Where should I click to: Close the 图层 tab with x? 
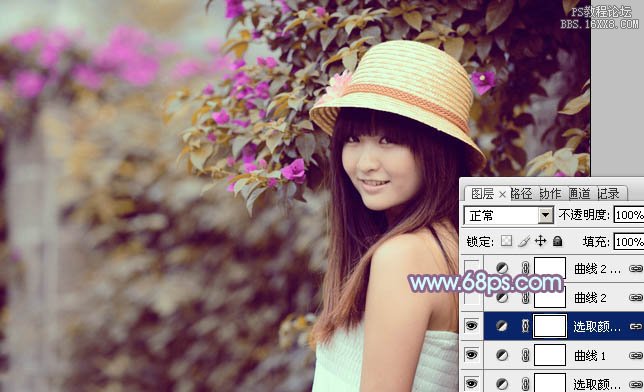[502, 194]
